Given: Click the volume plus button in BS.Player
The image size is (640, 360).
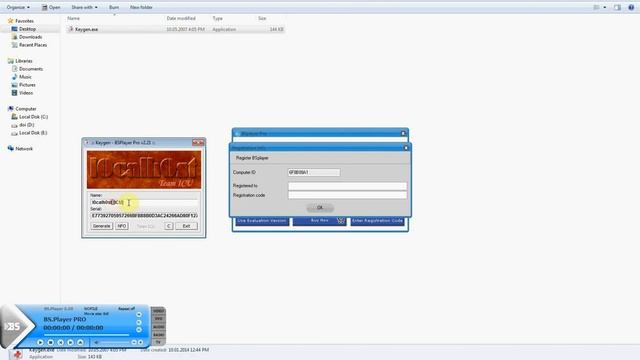Looking at the screenshot, I should (x=140, y=342).
